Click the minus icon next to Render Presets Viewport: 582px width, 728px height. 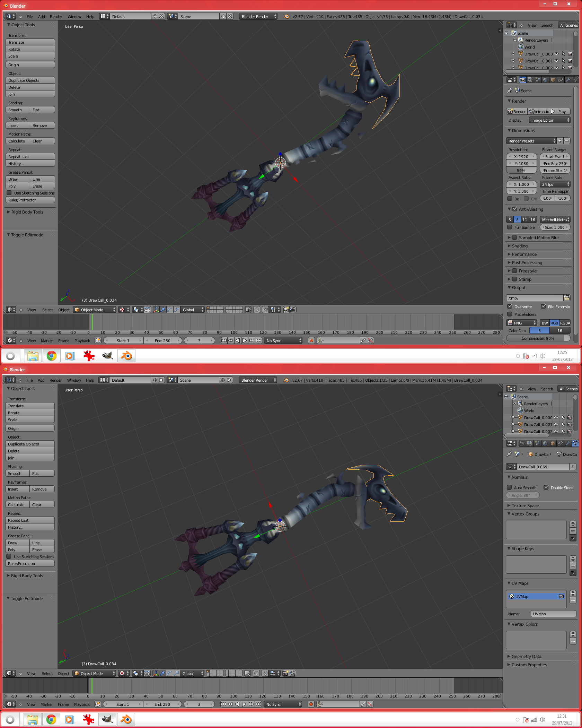pos(567,141)
